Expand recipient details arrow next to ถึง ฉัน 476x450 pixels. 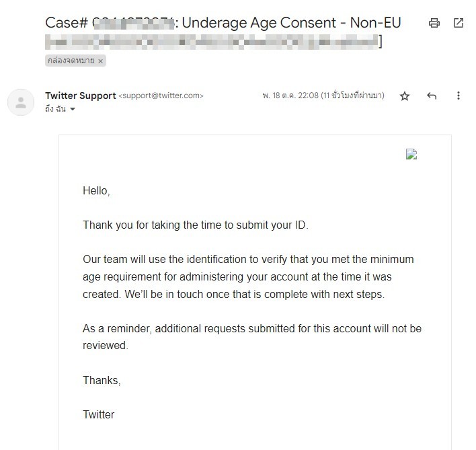point(72,109)
